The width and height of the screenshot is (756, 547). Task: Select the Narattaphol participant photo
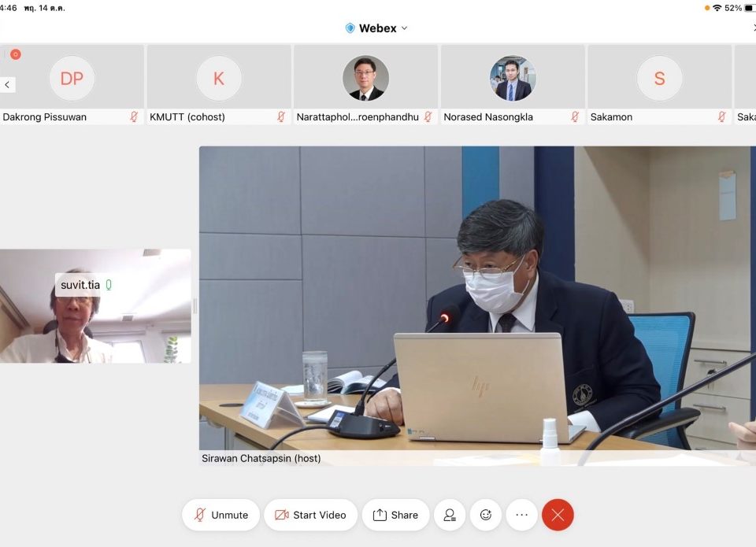pyautogui.click(x=365, y=79)
